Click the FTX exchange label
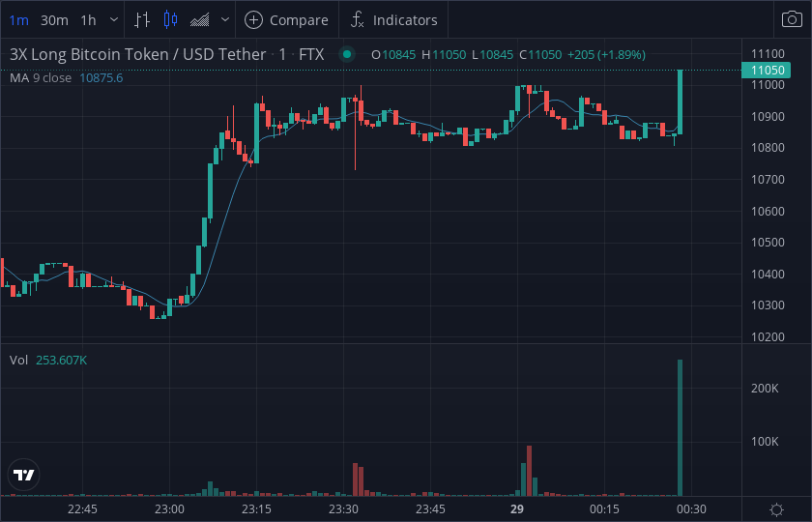Viewport: 812px width, 522px height. [x=311, y=54]
